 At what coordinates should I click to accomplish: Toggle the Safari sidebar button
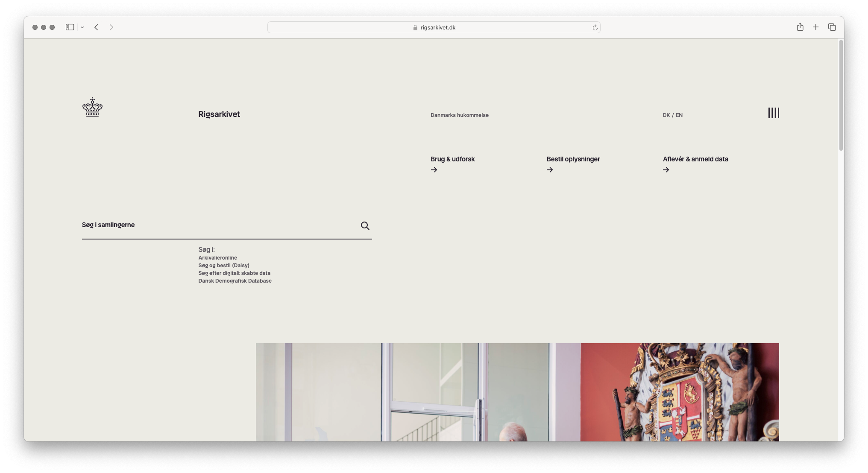(70, 27)
